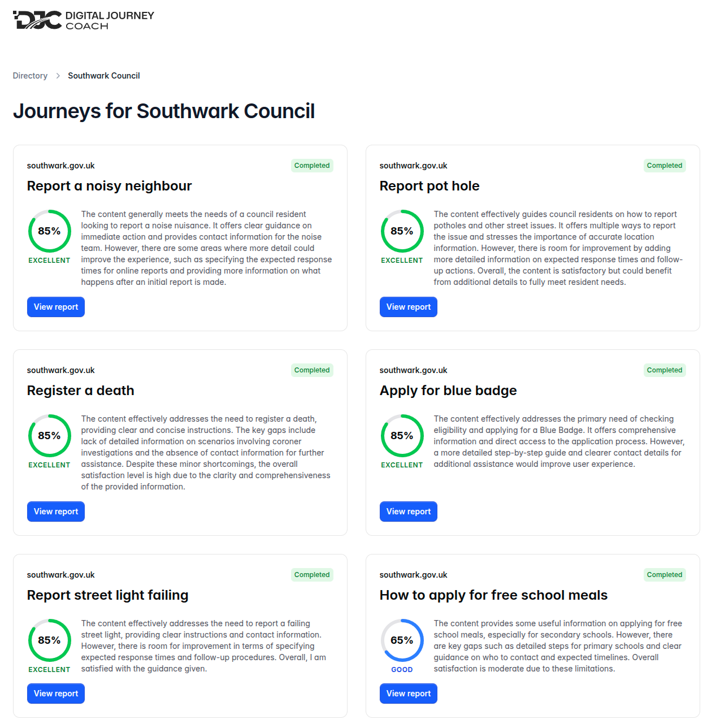Click the noisy neighbour 85% score ring
716x728 pixels.
coord(50,231)
